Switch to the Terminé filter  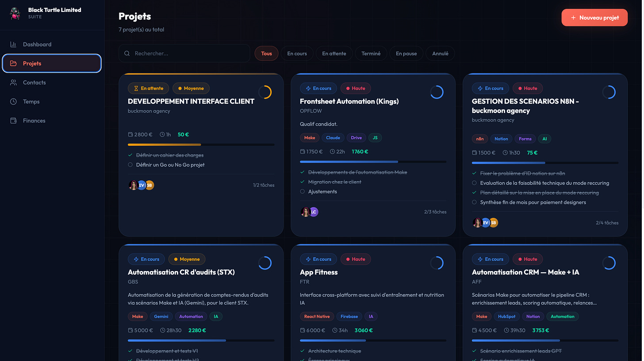coord(371,53)
